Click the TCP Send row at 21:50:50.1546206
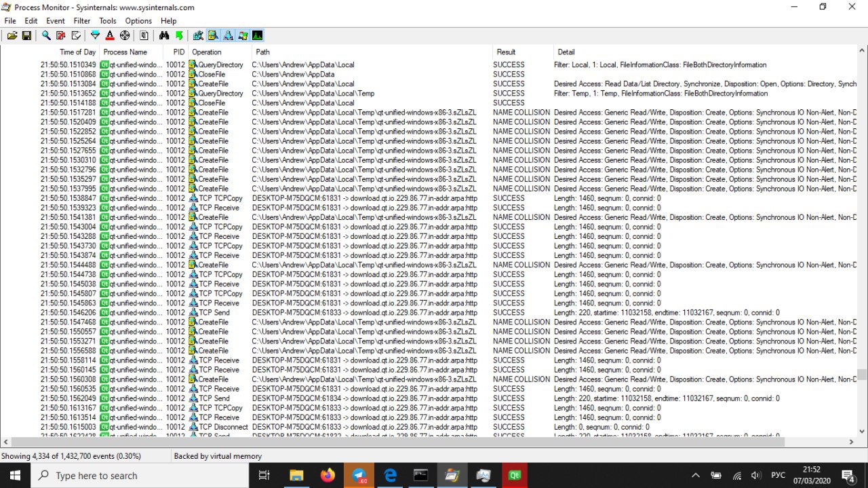The width and height of the screenshot is (868, 488). click(x=430, y=312)
